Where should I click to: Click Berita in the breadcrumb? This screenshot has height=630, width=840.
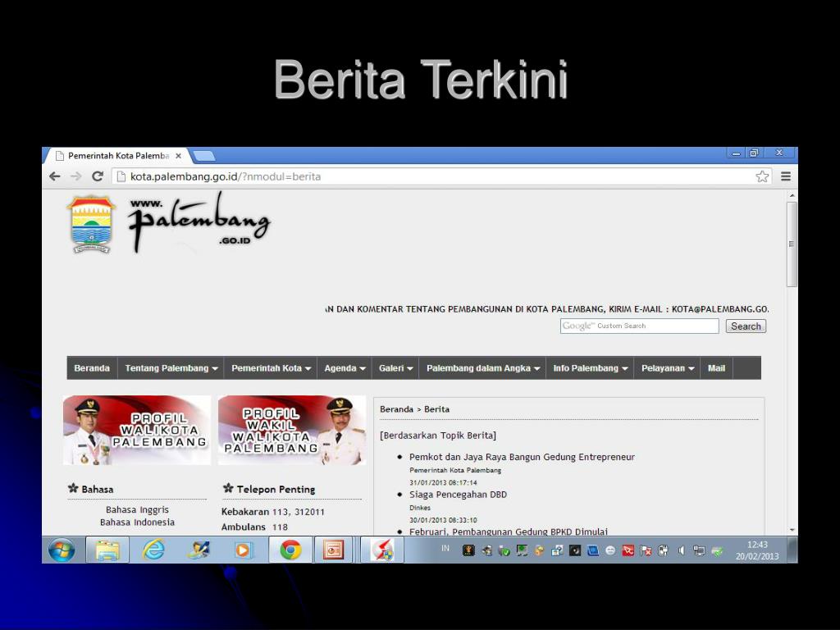click(x=436, y=409)
